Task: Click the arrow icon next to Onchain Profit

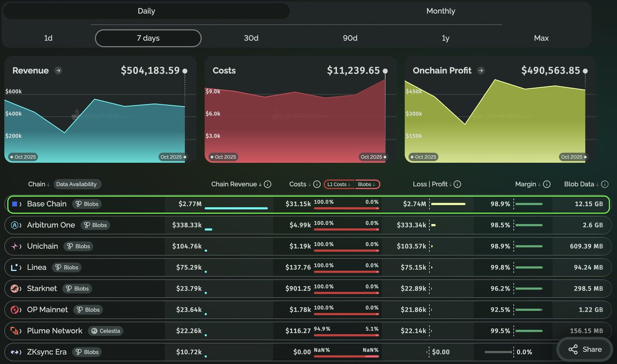Action: 481,71
